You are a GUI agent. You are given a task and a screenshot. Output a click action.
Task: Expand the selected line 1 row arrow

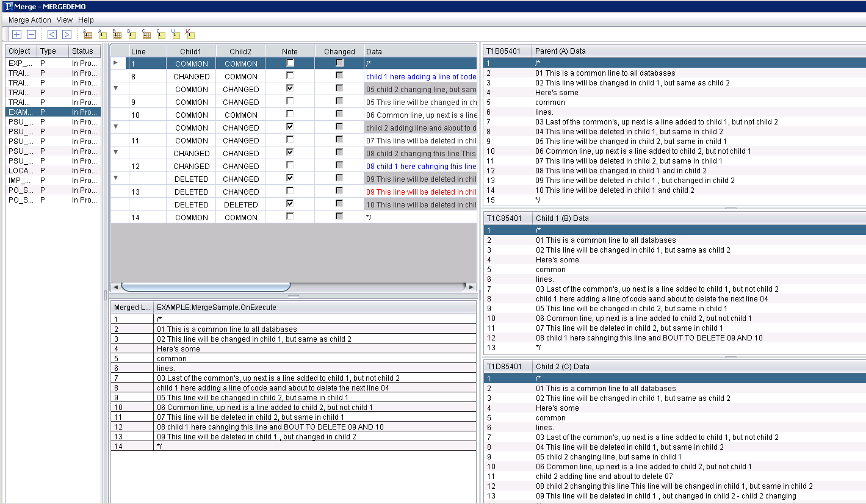(x=116, y=63)
